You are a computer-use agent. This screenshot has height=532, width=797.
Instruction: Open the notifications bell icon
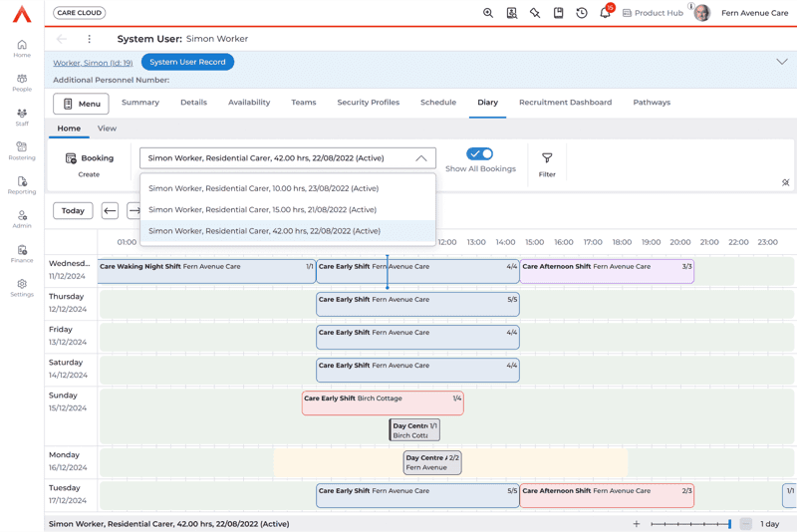point(605,14)
